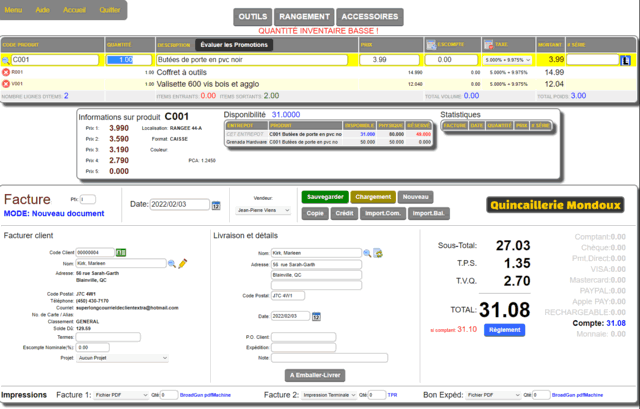This screenshot has height=409, width=640.
Task: Click the product code field containing C001
Action: click(55, 60)
